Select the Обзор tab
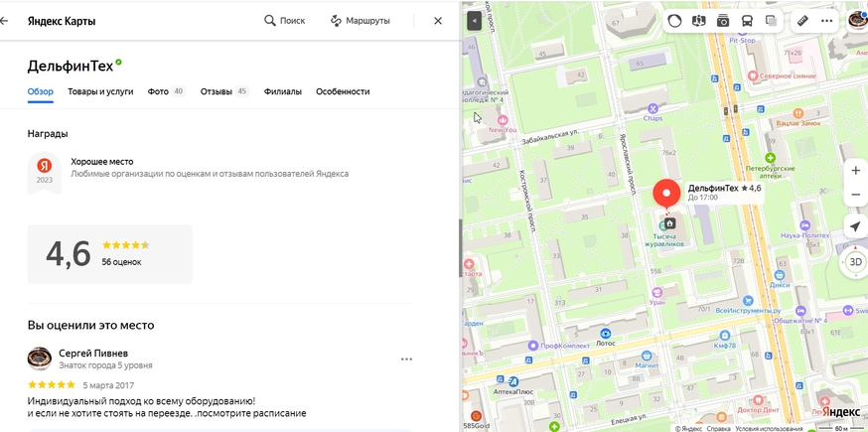This screenshot has height=432, width=868. pyautogui.click(x=41, y=92)
